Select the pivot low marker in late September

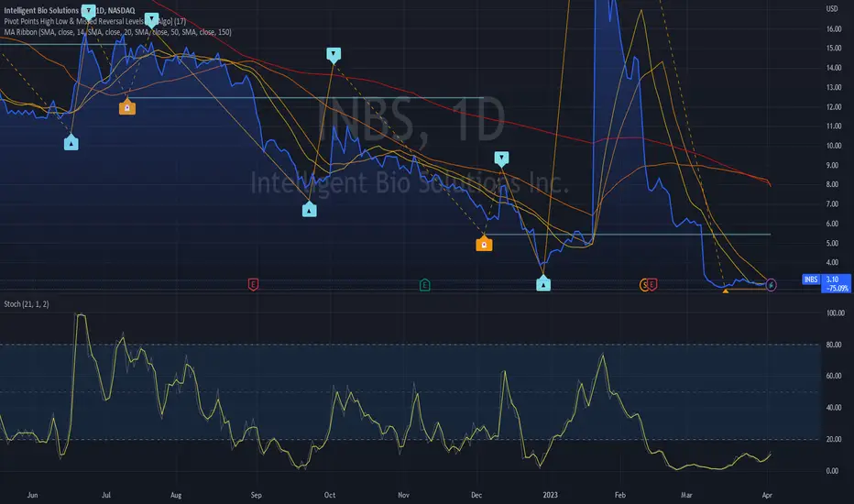pos(310,210)
